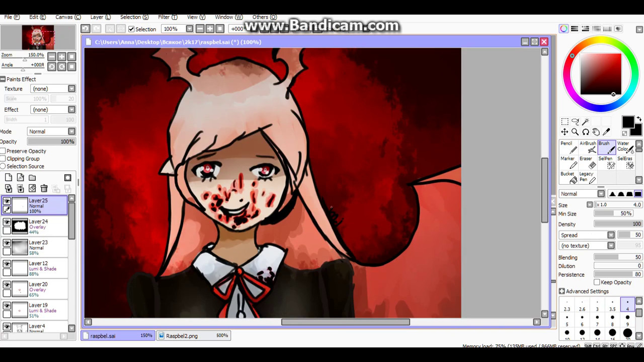Toggle the Selection checkbox in toolbar

coord(131,29)
